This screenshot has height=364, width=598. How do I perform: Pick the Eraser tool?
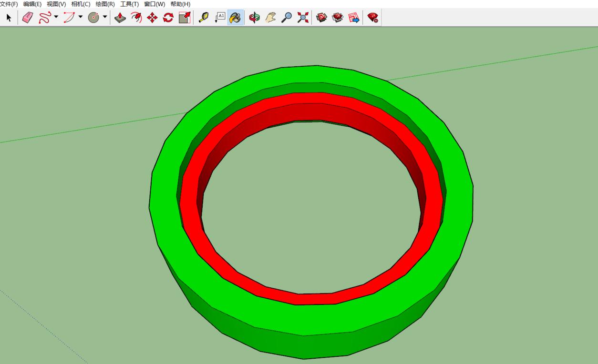28,18
